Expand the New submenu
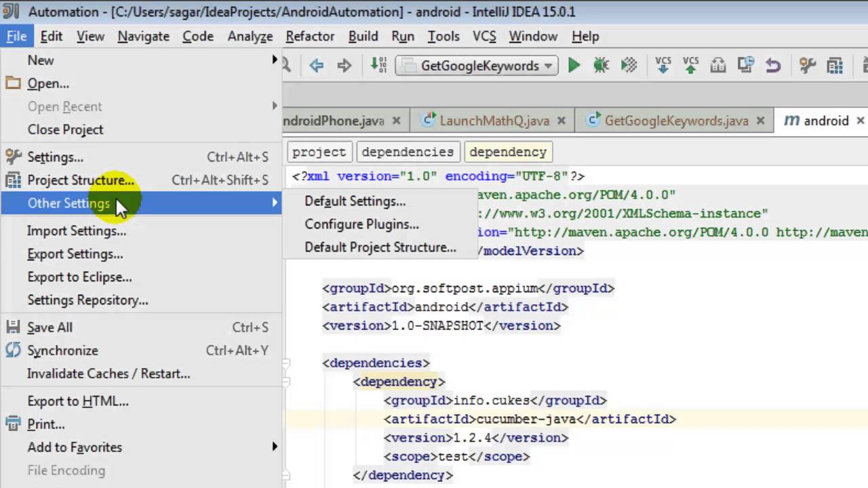868x488 pixels. pos(141,60)
